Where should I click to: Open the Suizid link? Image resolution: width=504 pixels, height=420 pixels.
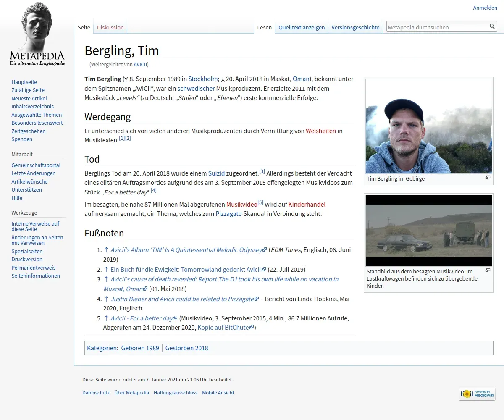tap(216, 173)
